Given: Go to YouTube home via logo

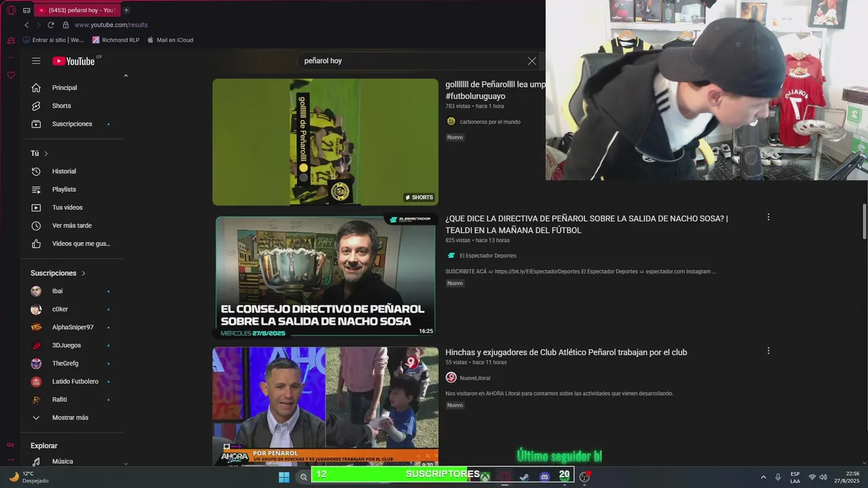Looking at the screenshot, I should [74, 61].
